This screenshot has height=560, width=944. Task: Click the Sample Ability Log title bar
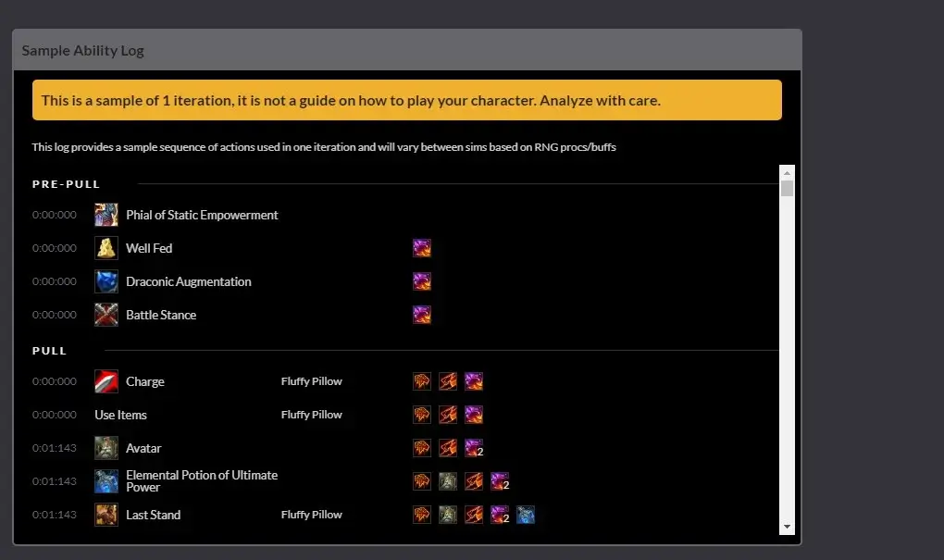[82, 50]
